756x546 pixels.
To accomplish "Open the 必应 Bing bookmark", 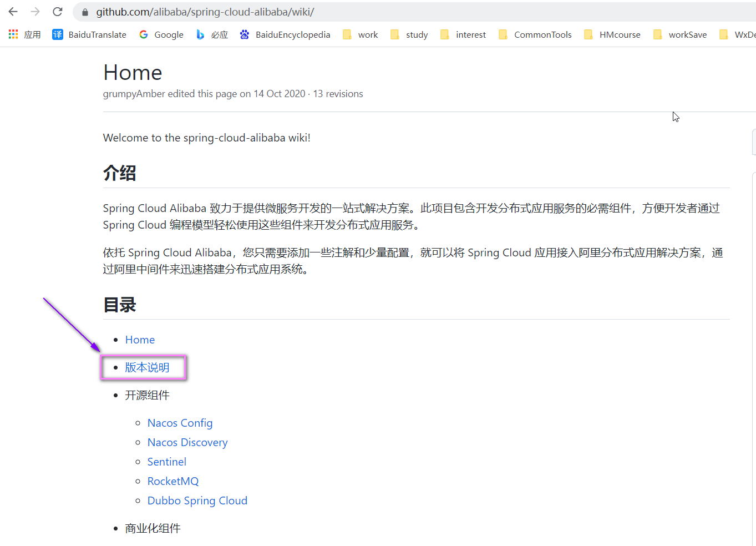I will 212,34.
